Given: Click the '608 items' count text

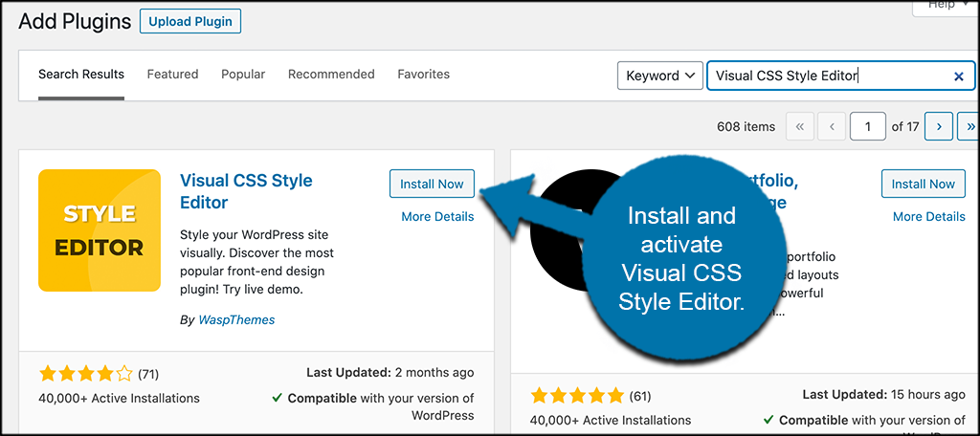Looking at the screenshot, I should tap(746, 127).
